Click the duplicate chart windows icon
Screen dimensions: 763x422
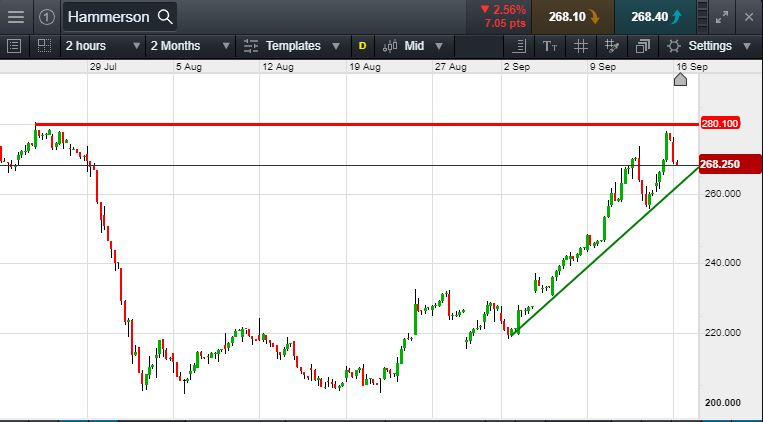(643, 46)
